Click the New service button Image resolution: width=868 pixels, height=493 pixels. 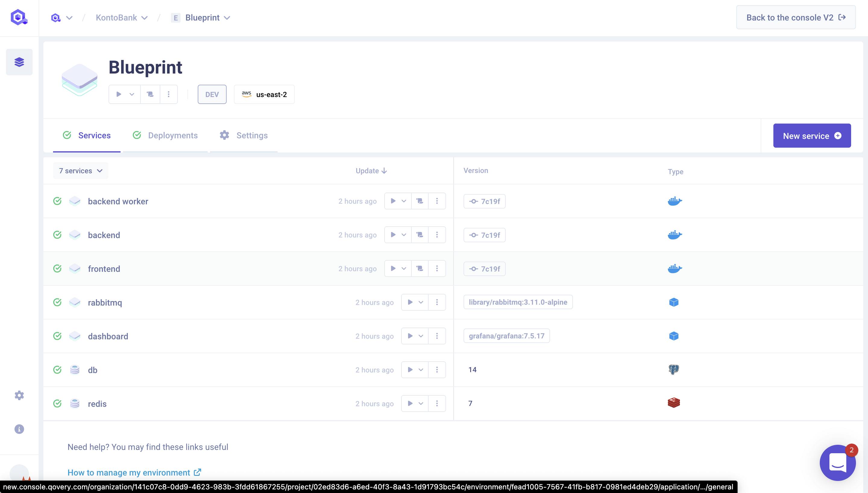[x=812, y=135]
